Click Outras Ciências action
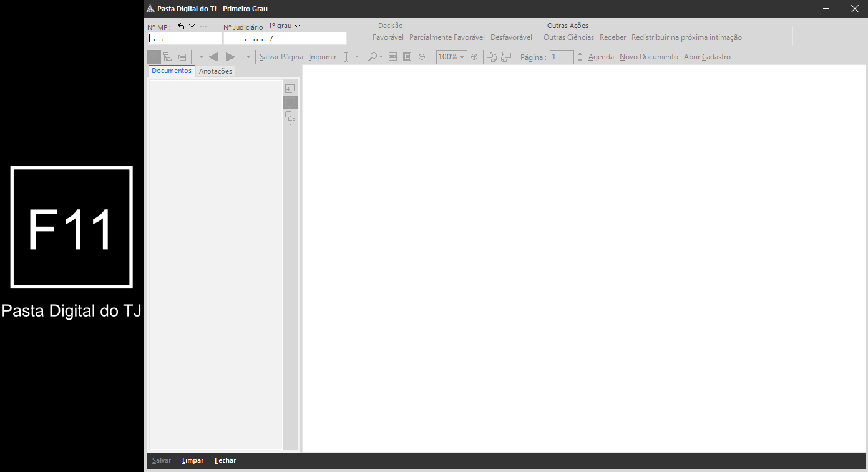 point(568,37)
